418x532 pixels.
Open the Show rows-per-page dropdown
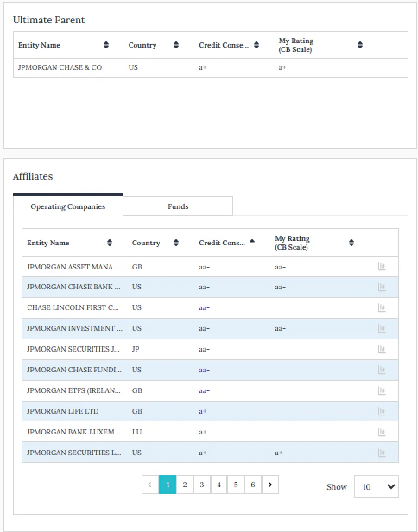[377, 486]
